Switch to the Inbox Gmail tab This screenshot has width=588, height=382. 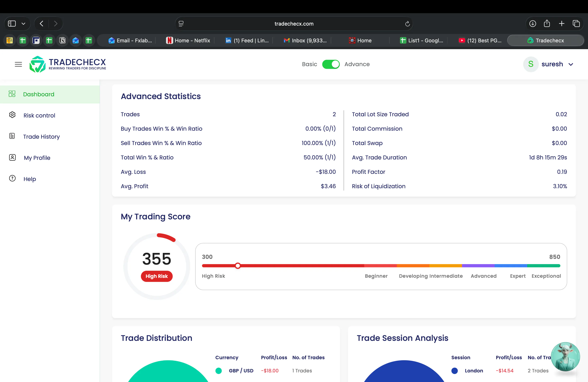pyautogui.click(x=305, y=41)
